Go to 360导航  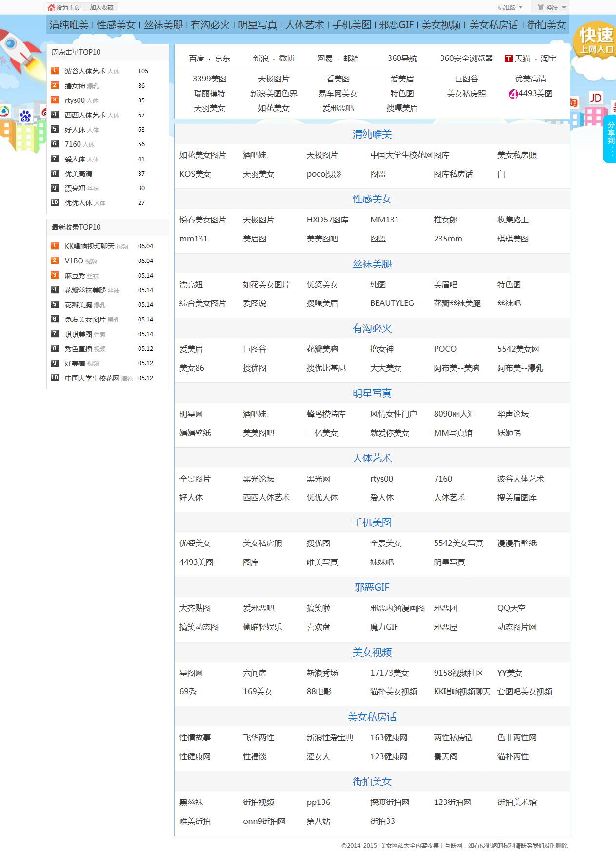pos(402,59)
